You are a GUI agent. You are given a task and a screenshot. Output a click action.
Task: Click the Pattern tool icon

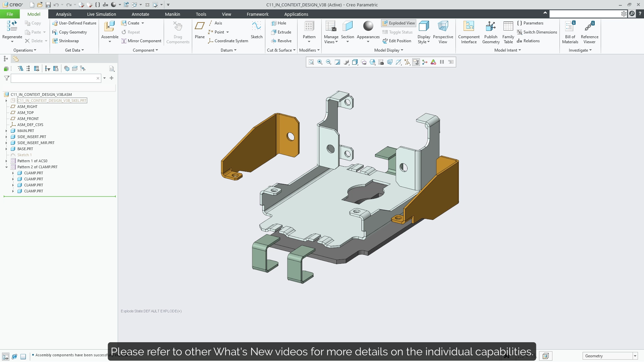pyautogui.click(x=309, y=26)
